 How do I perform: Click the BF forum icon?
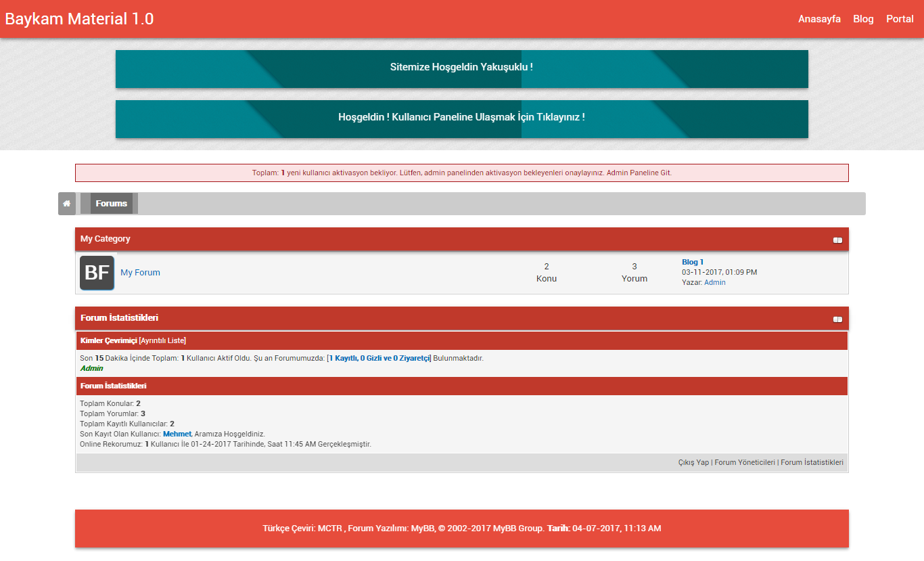(97, 273)
